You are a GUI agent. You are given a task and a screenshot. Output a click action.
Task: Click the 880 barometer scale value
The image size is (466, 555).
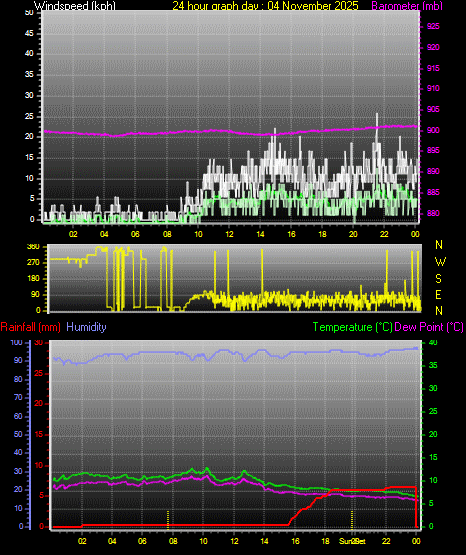coord(433,213)
